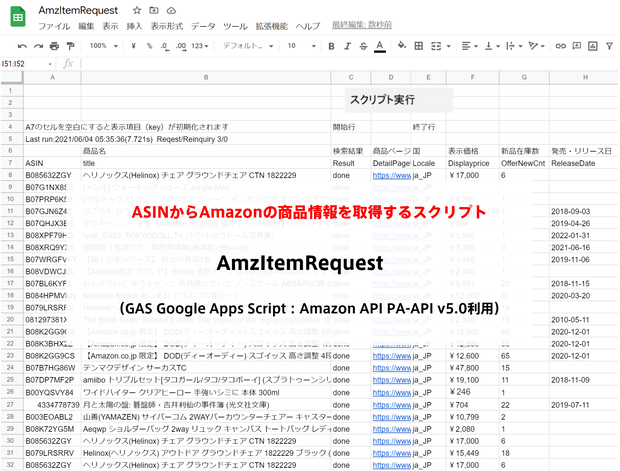Select the Displayprice header cell

point(473,163)
